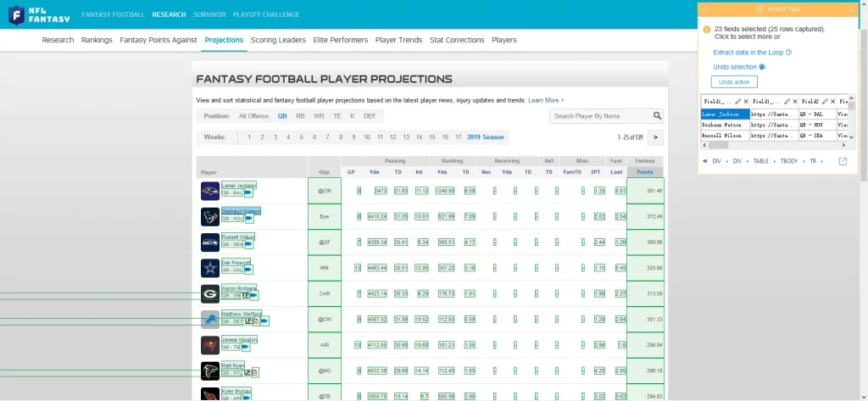This screenshot has height=401, width=868.
Task: Select TBODY in the element breadcrumb
Action: pyautogui.click(x=789, y=161)
